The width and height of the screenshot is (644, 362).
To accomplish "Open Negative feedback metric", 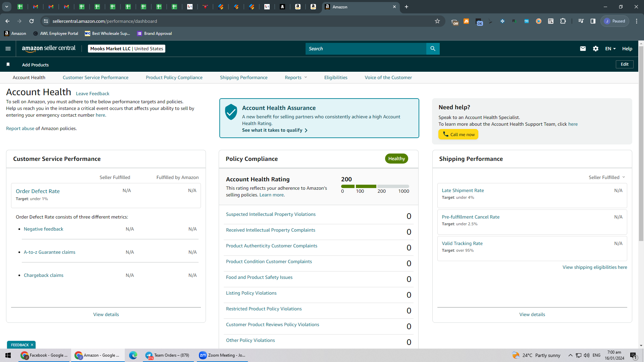I will (44, 229).
